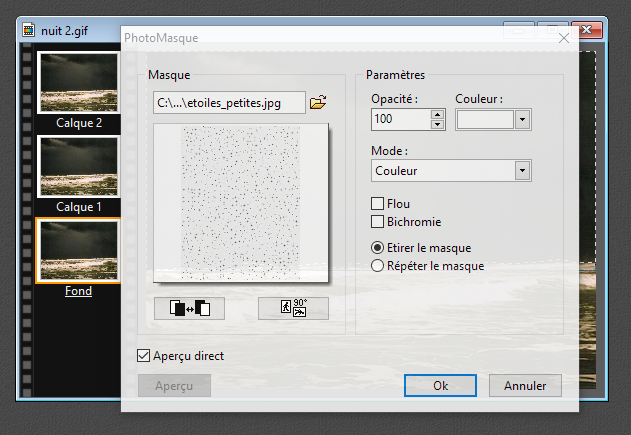Open the Mode dropdown

pyautogui.click(x=521, y=171)
